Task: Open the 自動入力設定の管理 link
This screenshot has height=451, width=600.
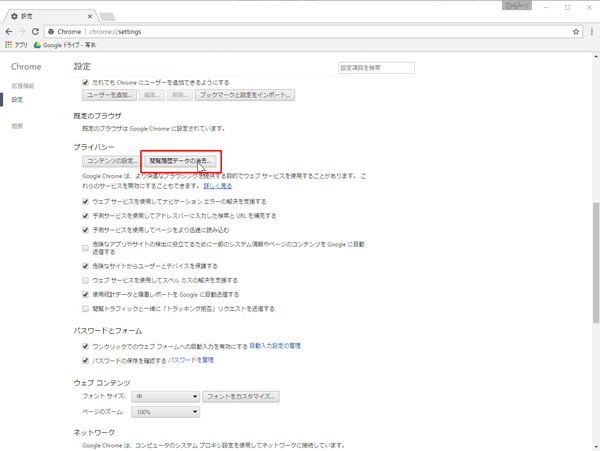Action: pyautogui.click(x=275, y=346)
